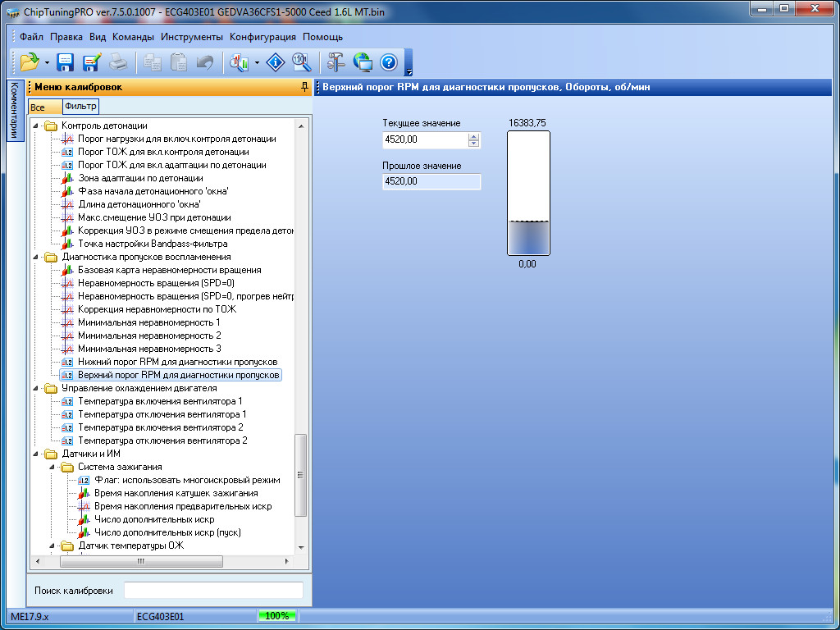Collapse the 'Система зажигания' tree node
Image resolution: width=840 pixels, height=630 pixels.
pos(52,467)
